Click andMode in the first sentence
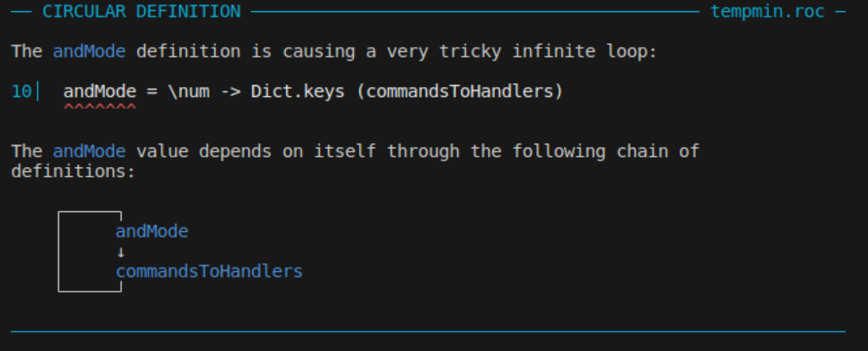 pyautogui.click(x=89, y=51)
